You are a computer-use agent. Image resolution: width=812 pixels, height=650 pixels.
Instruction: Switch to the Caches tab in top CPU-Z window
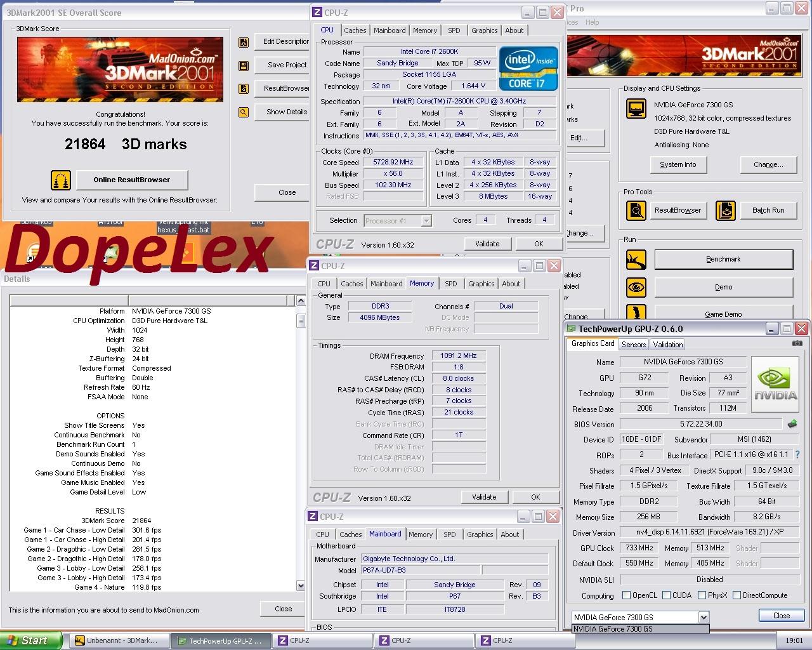pyautogui.click(x=355, y=30)
